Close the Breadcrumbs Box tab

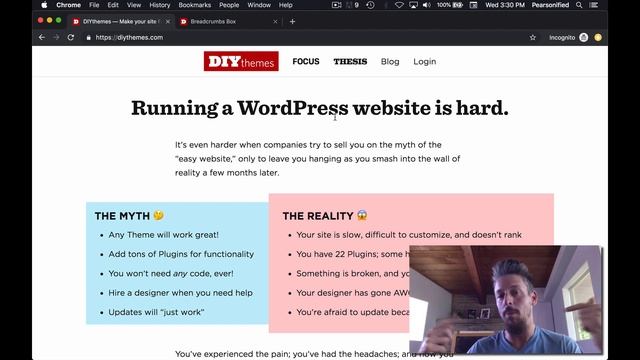point(275,22)
